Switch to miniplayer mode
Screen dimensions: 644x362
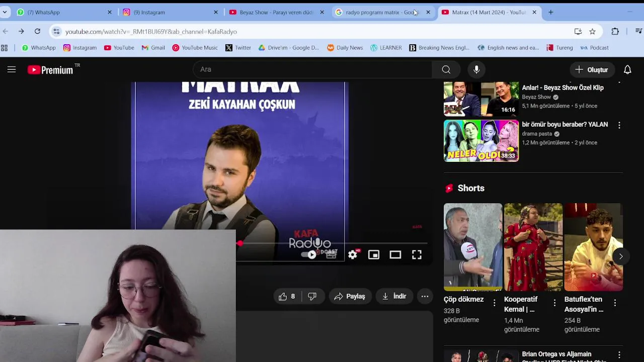point(374,255)
